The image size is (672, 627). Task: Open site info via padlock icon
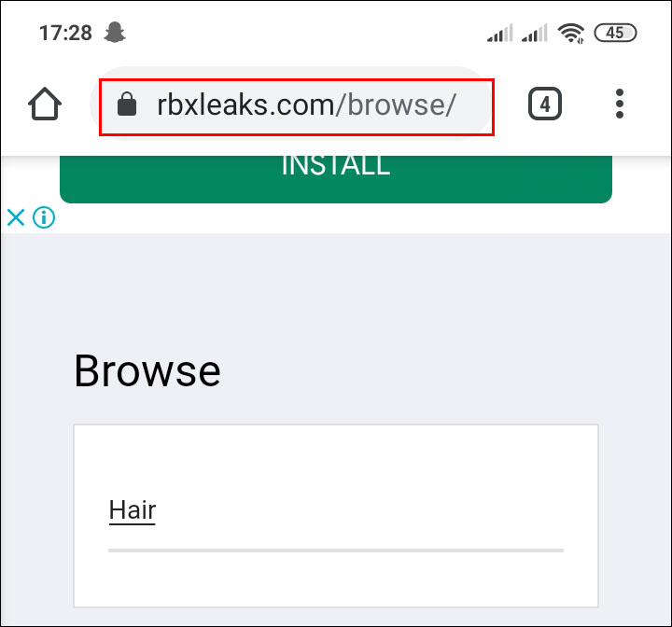pos(127,104)
